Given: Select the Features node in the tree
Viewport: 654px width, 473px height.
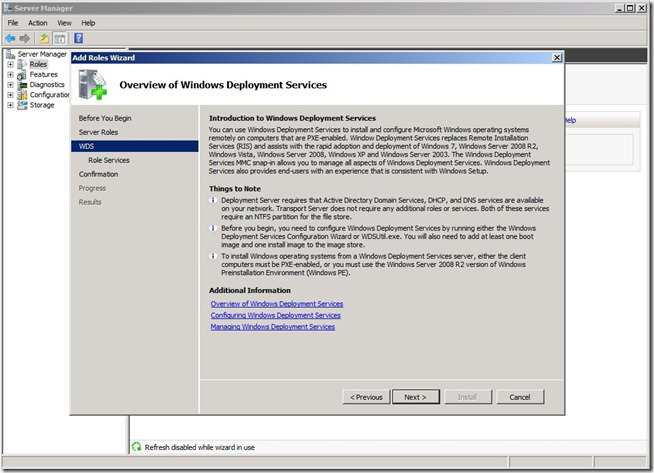Looking at the screenshot, I should point(43,75).
